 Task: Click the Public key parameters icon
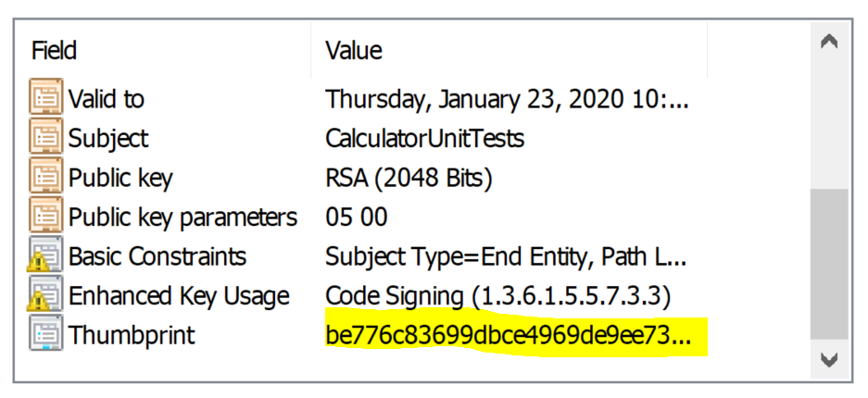click(45, 217)
